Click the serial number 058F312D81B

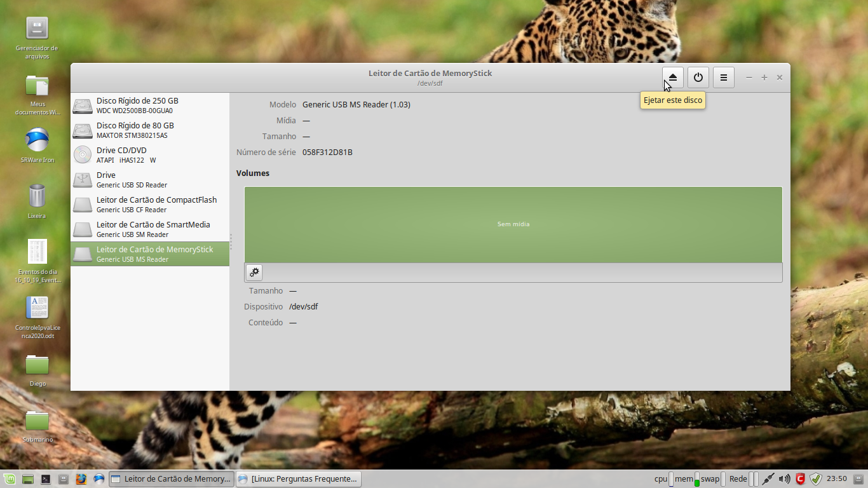[x=327, y=152]
